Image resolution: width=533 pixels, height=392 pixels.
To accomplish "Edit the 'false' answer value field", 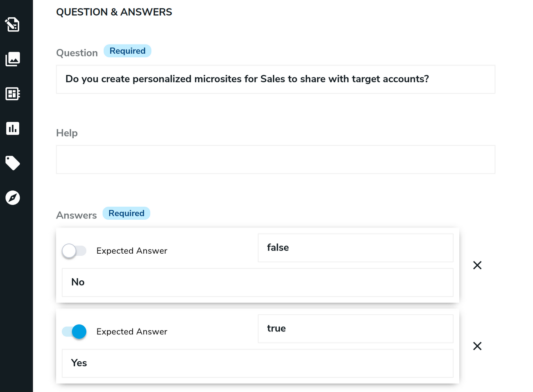I will point(355,248).
